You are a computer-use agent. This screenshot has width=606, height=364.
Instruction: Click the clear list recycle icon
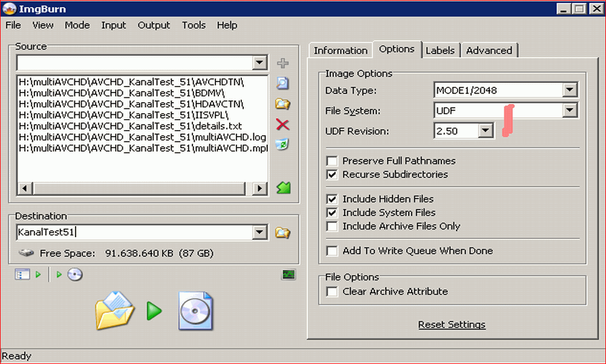[x=282, y=145]
